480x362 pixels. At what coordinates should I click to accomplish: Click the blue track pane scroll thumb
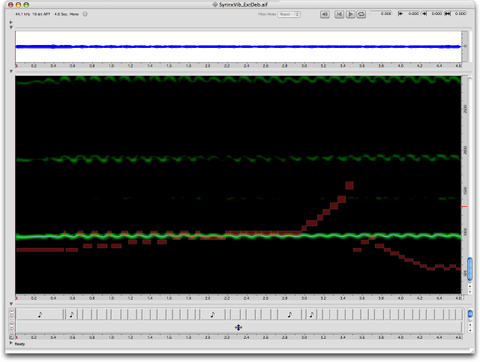[470, 314]
